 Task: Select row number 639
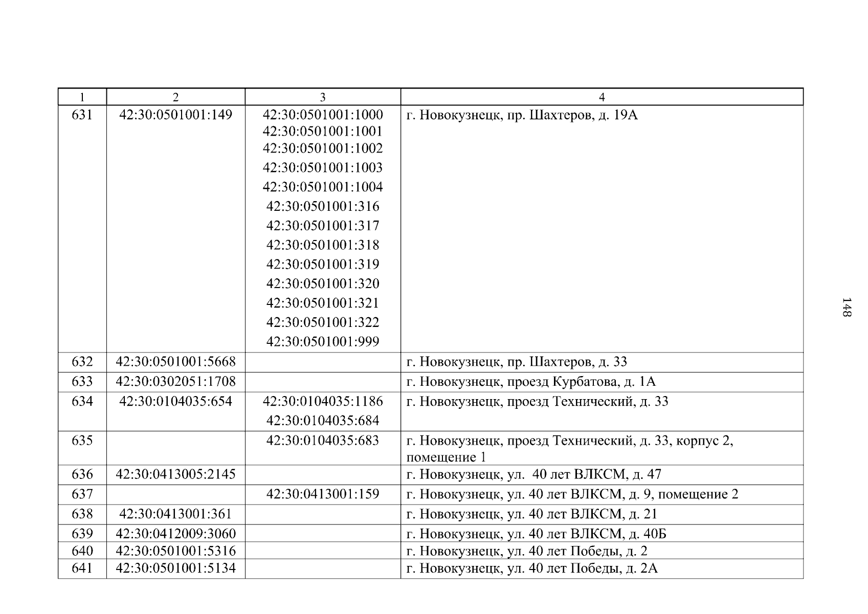(82, 534)
